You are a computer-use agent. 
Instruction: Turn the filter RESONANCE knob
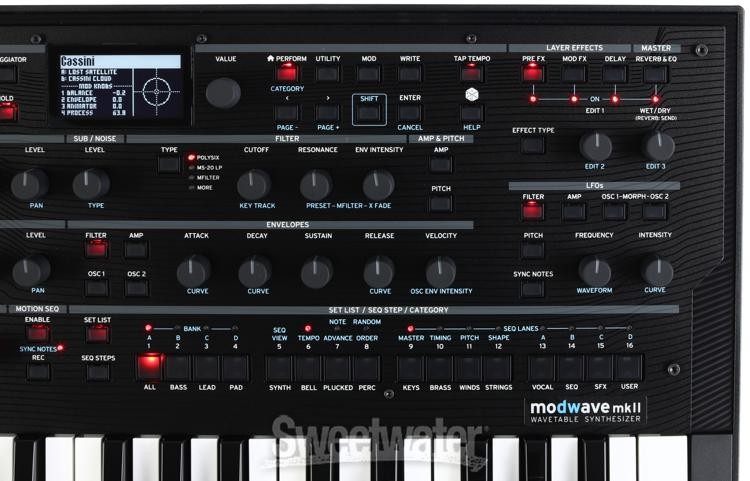pyautogui.click(x=316, y=185)
